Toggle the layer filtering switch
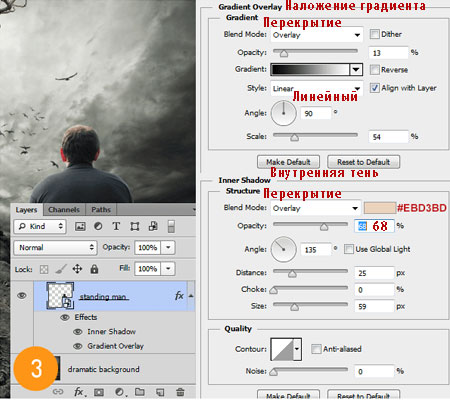The image size is (450, 400). pos(171,226)
